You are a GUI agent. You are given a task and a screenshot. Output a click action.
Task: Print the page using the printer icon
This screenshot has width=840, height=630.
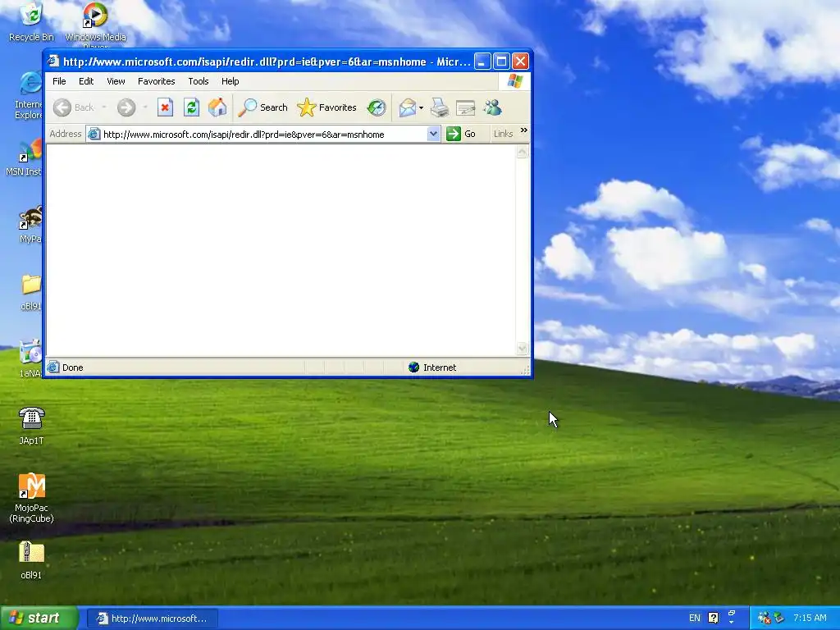pos(440,107)
